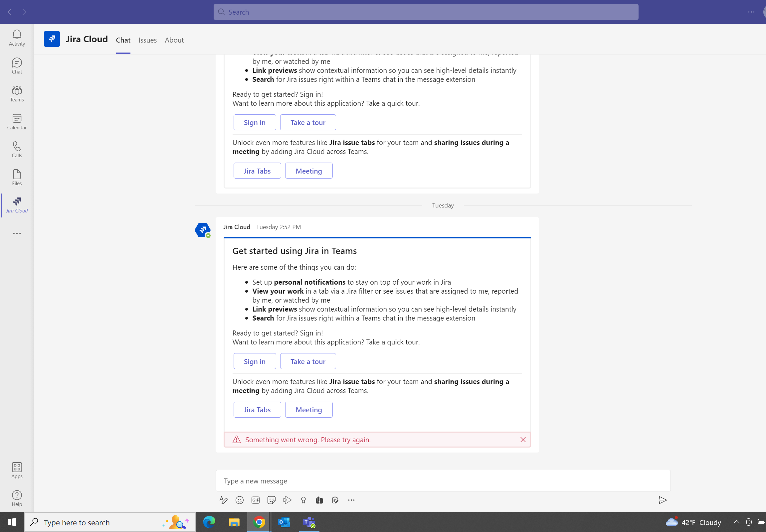Open Files from the left rail
The height and width of the screenshot is (532, 766).
pos(17,178)
